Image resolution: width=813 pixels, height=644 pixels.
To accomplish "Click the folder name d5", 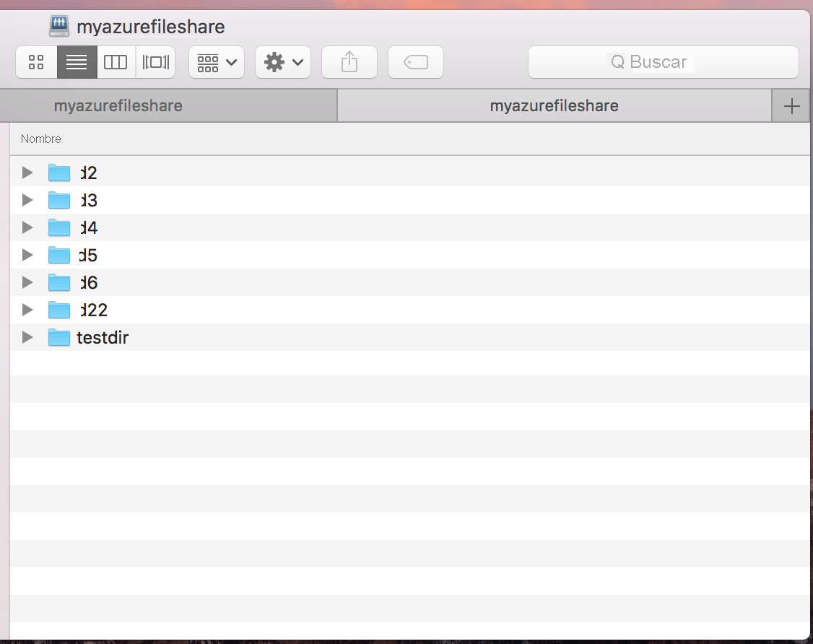I will click(88, 255).
